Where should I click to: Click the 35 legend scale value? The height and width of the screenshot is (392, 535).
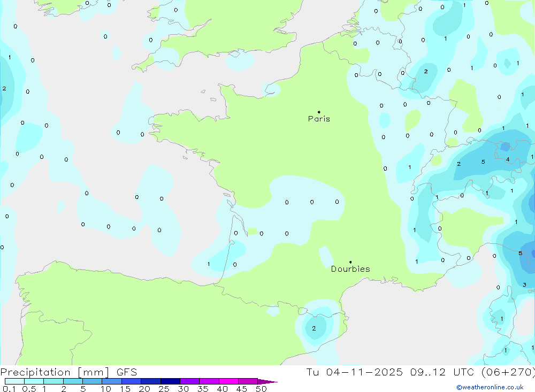click(x=203, y=389)
